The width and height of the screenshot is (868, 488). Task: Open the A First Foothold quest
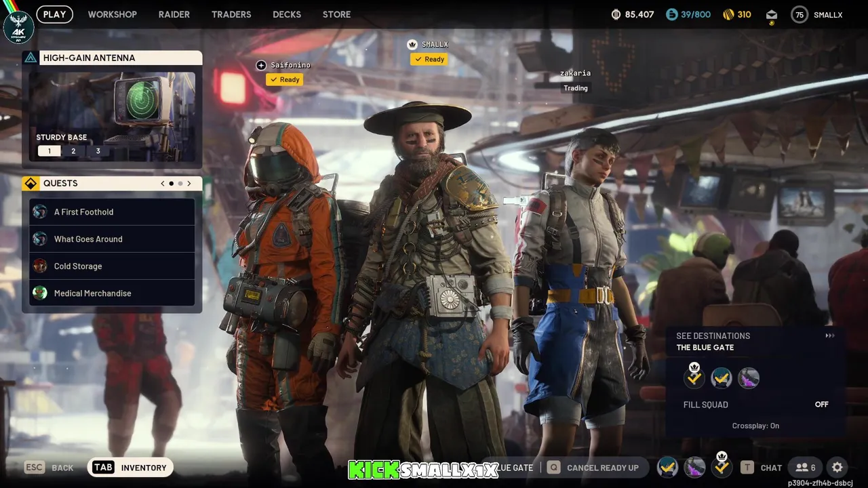click(112, 212)
